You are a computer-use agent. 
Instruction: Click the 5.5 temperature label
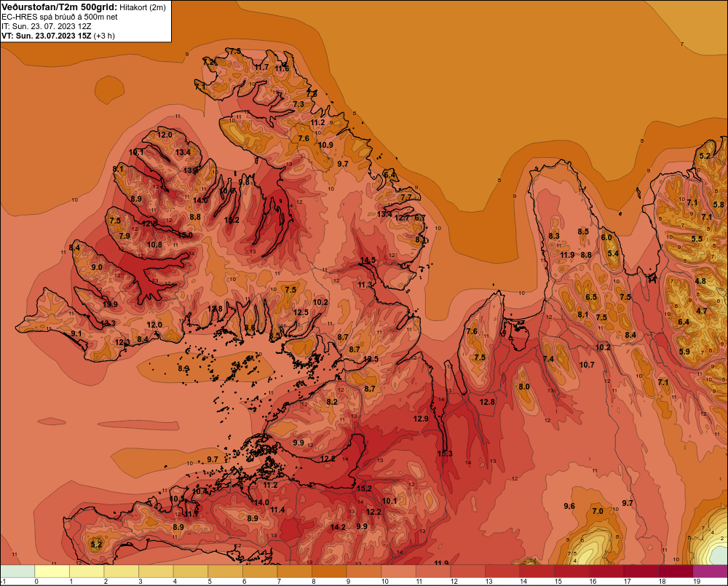(697, 239)
